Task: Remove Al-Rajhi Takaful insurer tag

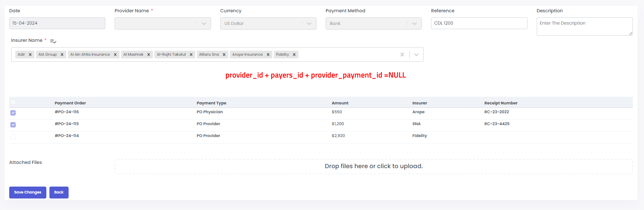Action: (x=191, y=55)
